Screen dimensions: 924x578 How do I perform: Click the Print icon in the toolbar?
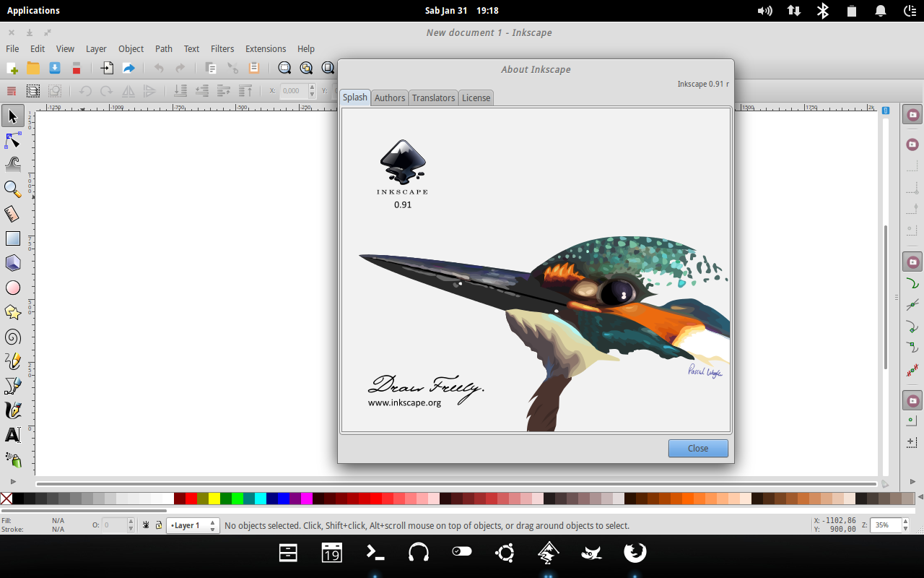(76, 68)
